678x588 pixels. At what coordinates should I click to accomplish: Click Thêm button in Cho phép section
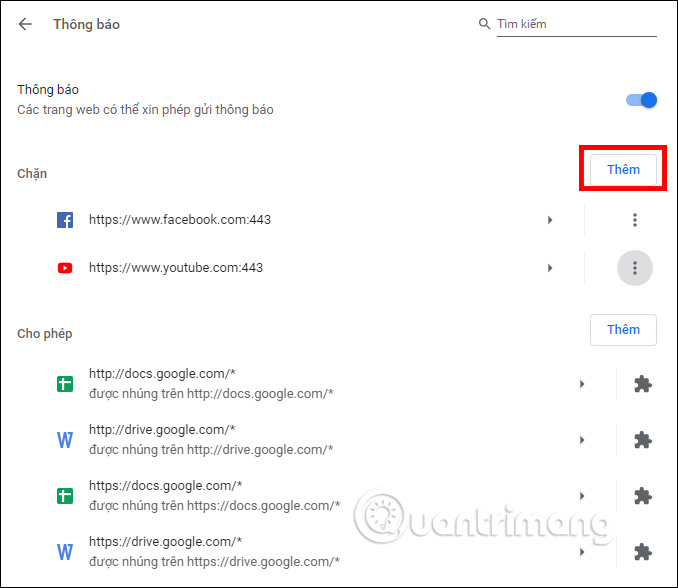click(x=622, y=330)
